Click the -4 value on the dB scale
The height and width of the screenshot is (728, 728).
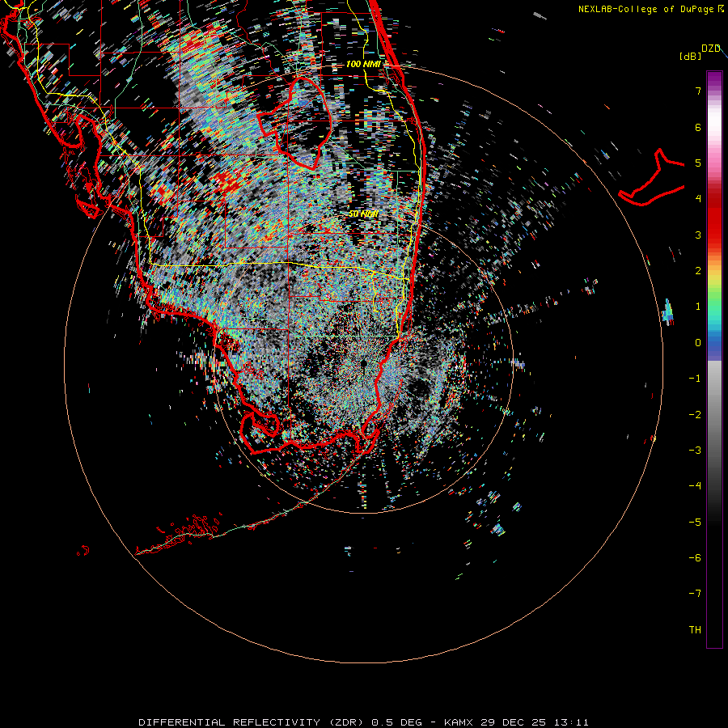[695, 486]
